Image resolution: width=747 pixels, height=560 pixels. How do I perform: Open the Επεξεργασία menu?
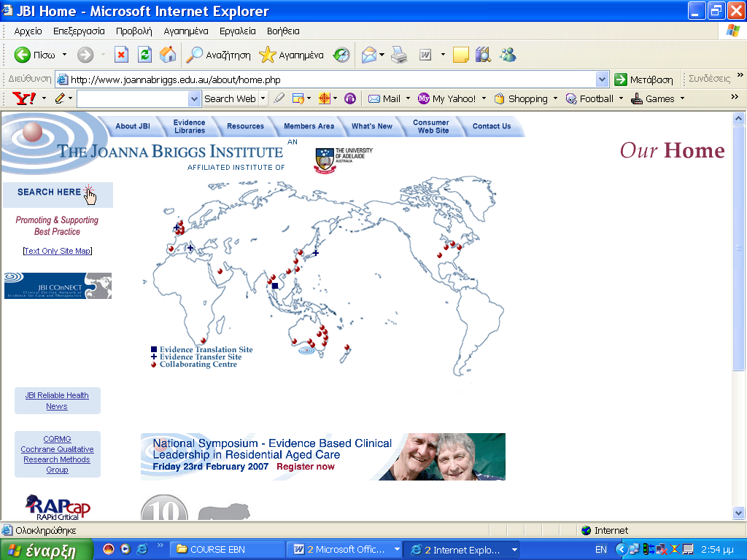coord(79,31)
